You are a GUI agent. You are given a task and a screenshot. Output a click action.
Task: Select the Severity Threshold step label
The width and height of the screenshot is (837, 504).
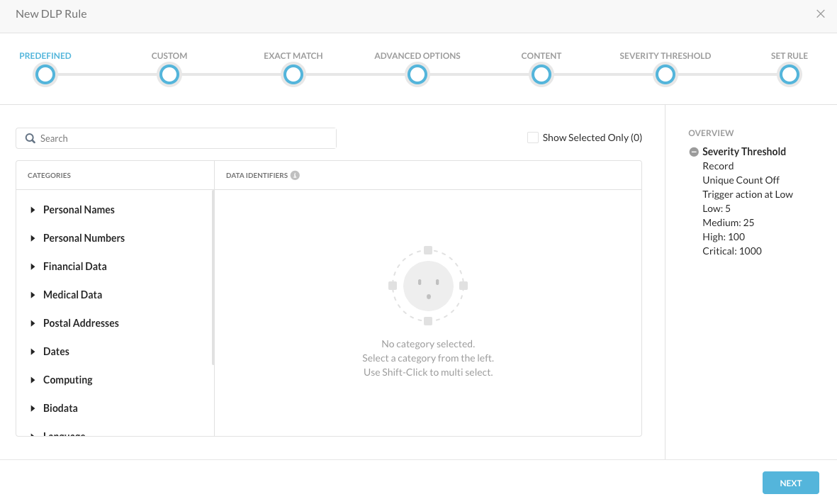click(x=665, y=56)
